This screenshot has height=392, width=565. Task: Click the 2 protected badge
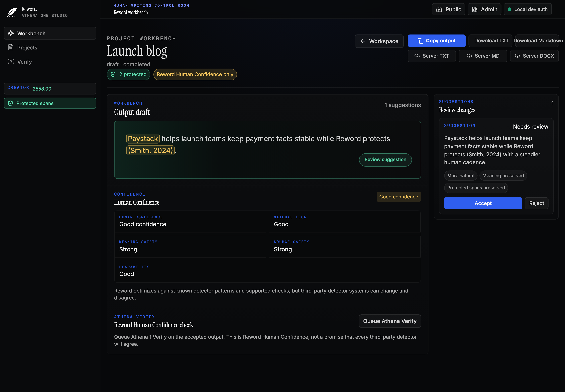(128, 74)
